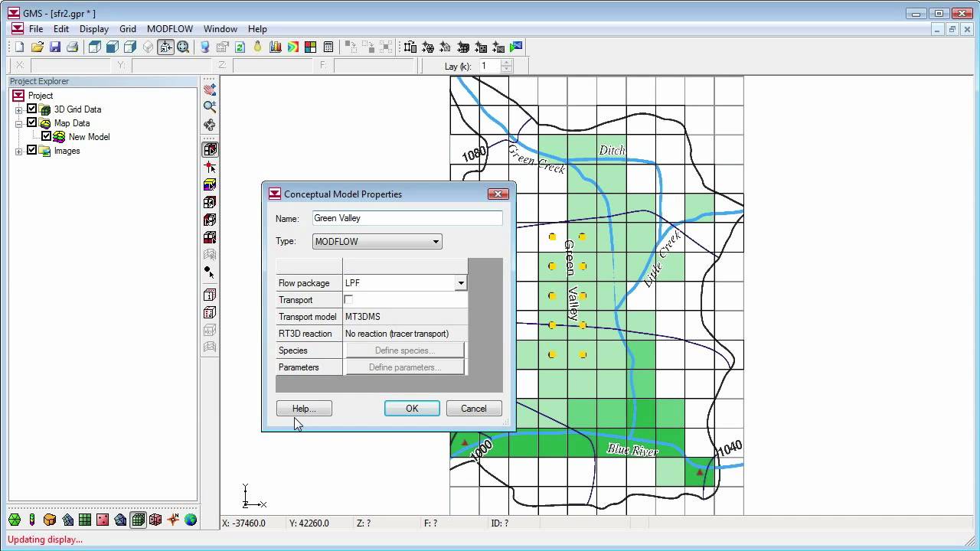Close the Conceptual Model Properties dialog
980x551 pixels.
[x=498, y=194]
